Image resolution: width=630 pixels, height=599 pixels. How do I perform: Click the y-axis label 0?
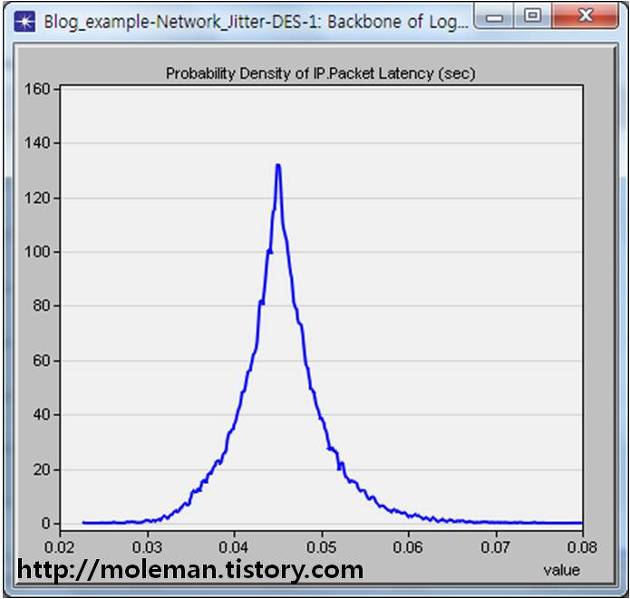(x=46, y=523)
